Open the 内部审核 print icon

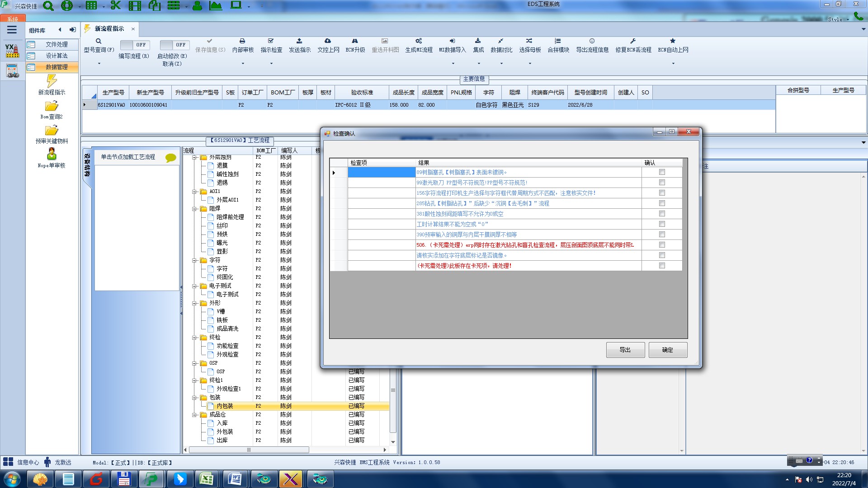click(x=242, y=41)
